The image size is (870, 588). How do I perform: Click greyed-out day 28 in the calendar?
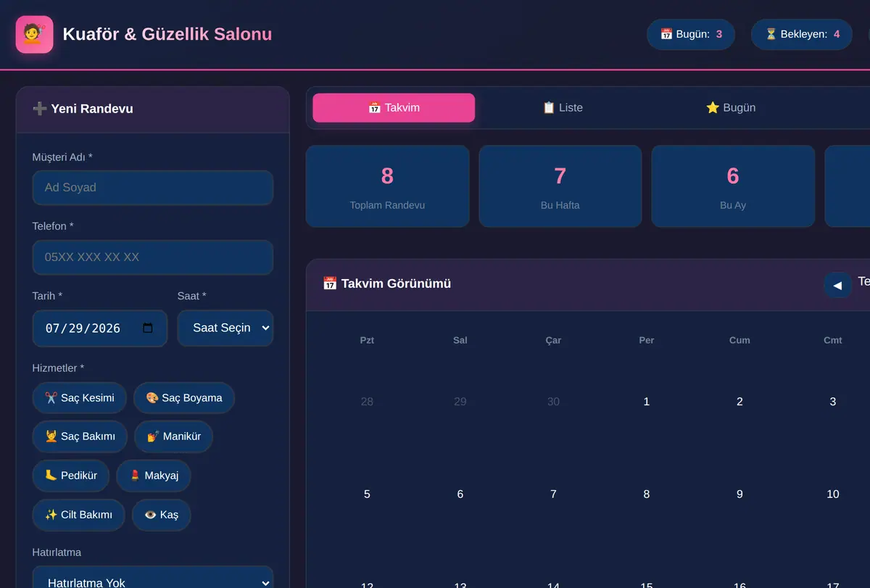[367, 402]
